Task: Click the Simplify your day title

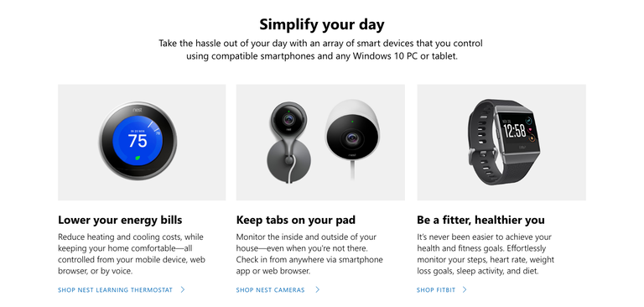Action: pyautogui.click(x=322, y=24)
